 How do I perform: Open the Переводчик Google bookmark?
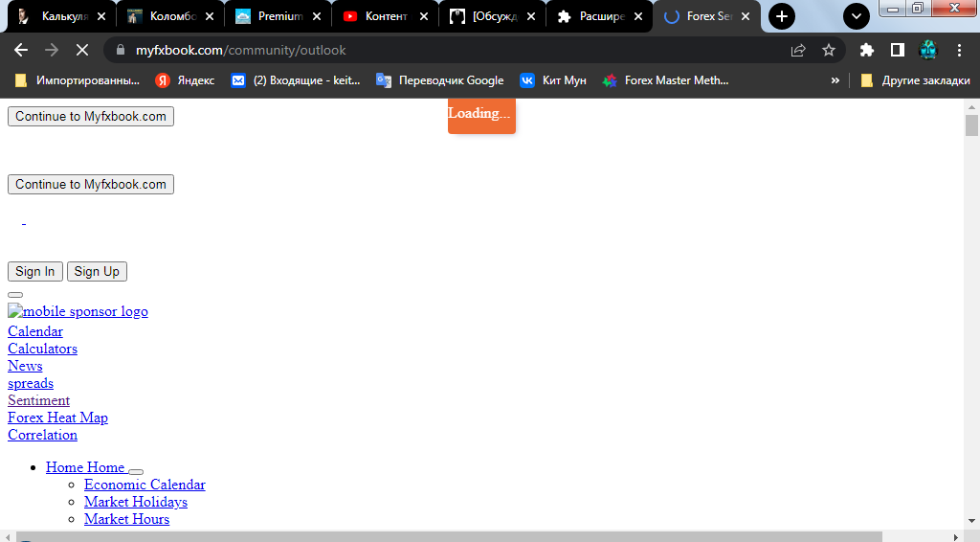point(440,80)
